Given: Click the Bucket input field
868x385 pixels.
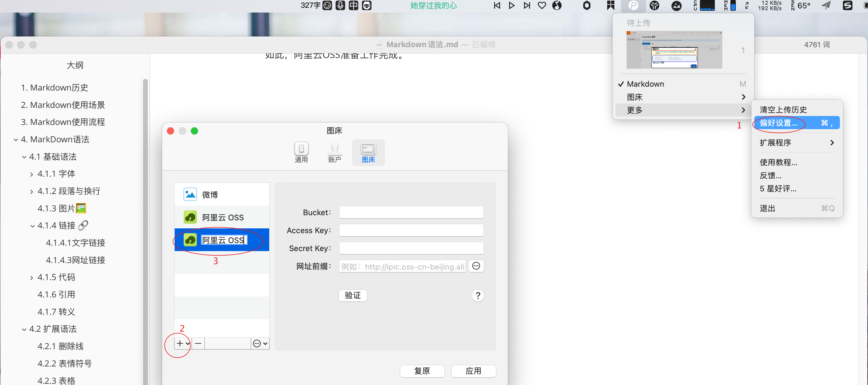Looking at the screenshot, I should coord(411,212).
